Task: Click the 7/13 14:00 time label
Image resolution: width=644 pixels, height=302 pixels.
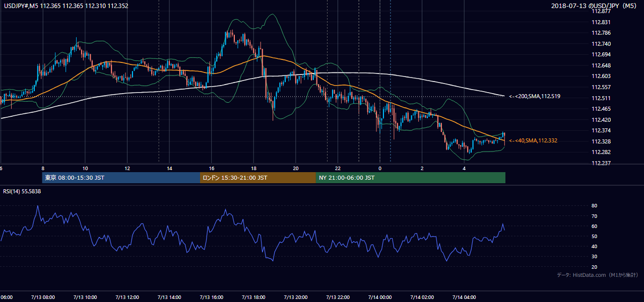Action: [x=169, y=297]
